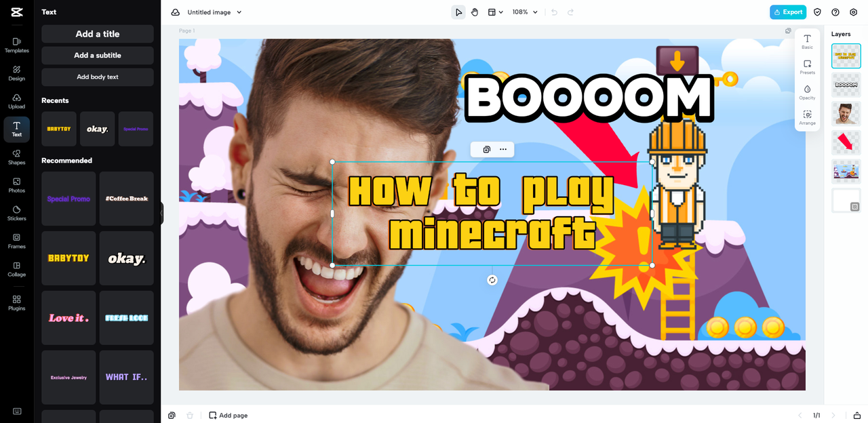The image size is (868, 423).
Task: Open the Stickers sidebar panel
Action: coord(16,214)
